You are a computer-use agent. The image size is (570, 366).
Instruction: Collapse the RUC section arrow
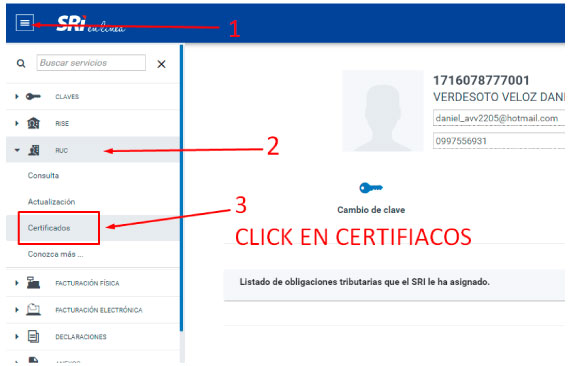point(17,150)
